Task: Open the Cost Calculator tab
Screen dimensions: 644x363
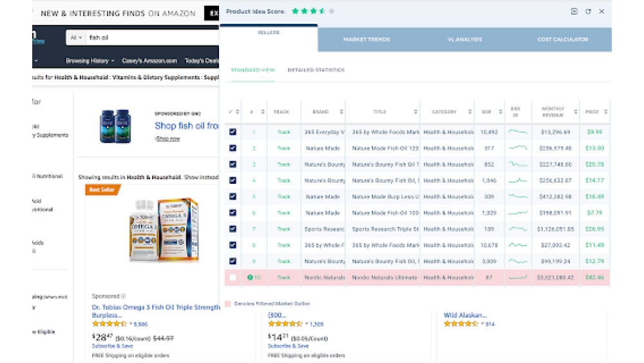Action: coord(563,39)
